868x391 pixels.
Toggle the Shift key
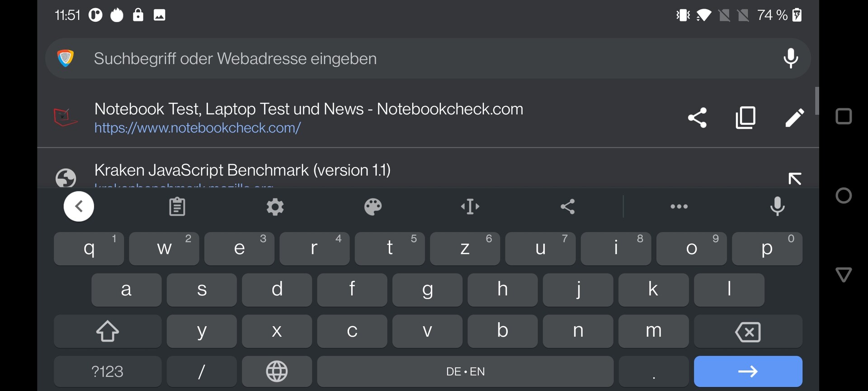click(x=107, y=331)
